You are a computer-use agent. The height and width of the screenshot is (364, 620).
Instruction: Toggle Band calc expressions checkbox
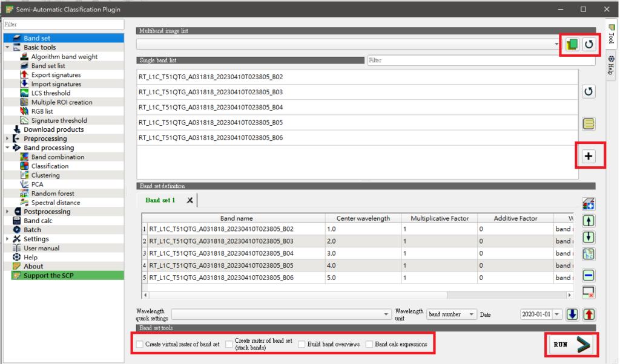point(369,344)
